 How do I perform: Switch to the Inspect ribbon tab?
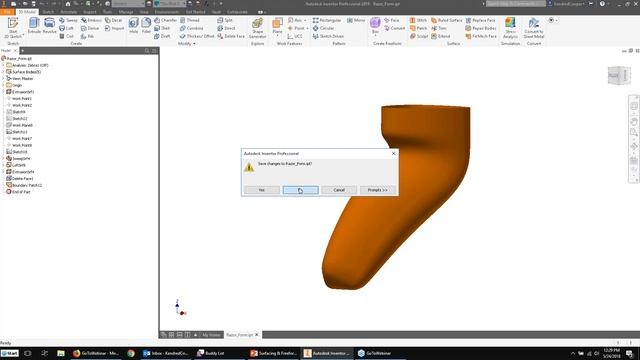tap(90, 12)
